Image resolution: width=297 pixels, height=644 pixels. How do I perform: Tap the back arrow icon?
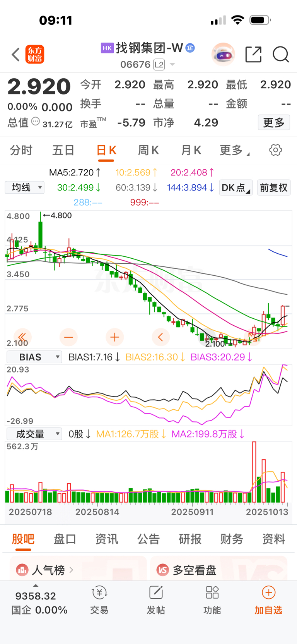15,55
